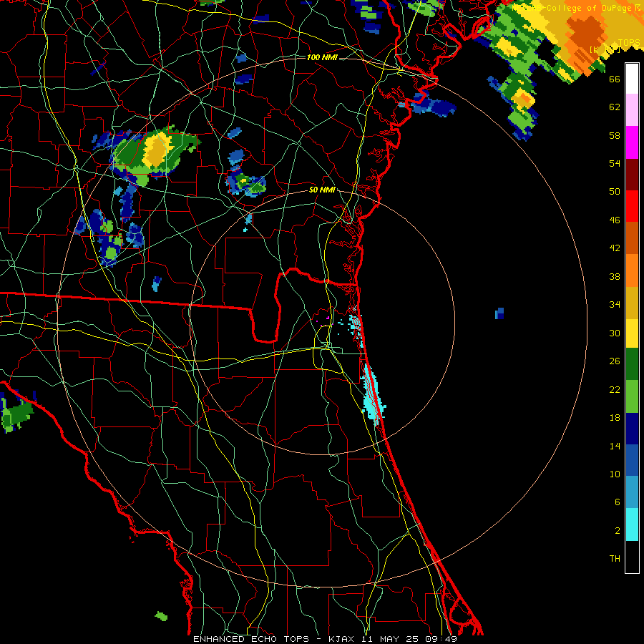Select the bright red legend color band
Viewport: 644px width, 644px height.
(632, 206)
